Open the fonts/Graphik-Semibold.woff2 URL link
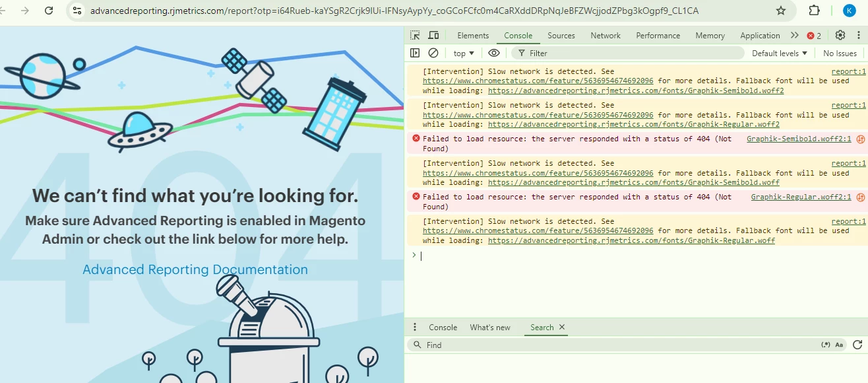Image resolution: width=868 pixels, height=383 pixels. click(636, 90)
